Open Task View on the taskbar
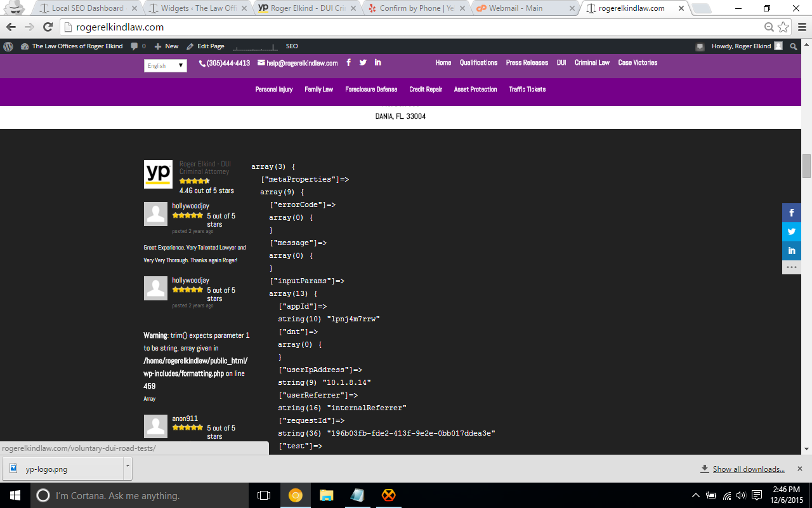812x508 pixels. [264, 495]
